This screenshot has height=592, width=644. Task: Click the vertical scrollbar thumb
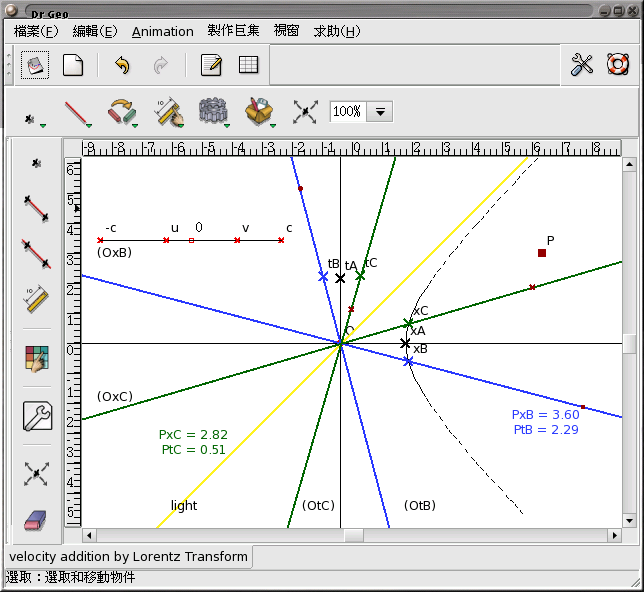click(x=629, y=344)
